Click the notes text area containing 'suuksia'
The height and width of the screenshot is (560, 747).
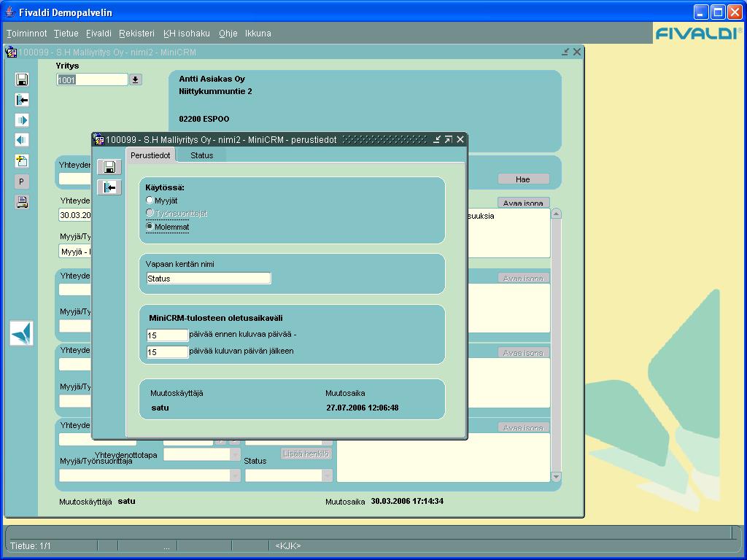point(508,233)
